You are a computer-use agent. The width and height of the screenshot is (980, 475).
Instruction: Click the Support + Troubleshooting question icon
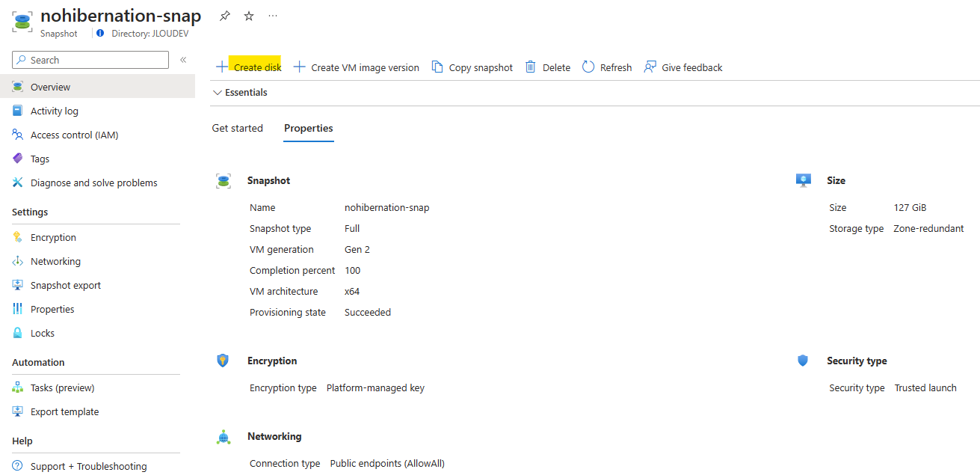pos(18,466)
